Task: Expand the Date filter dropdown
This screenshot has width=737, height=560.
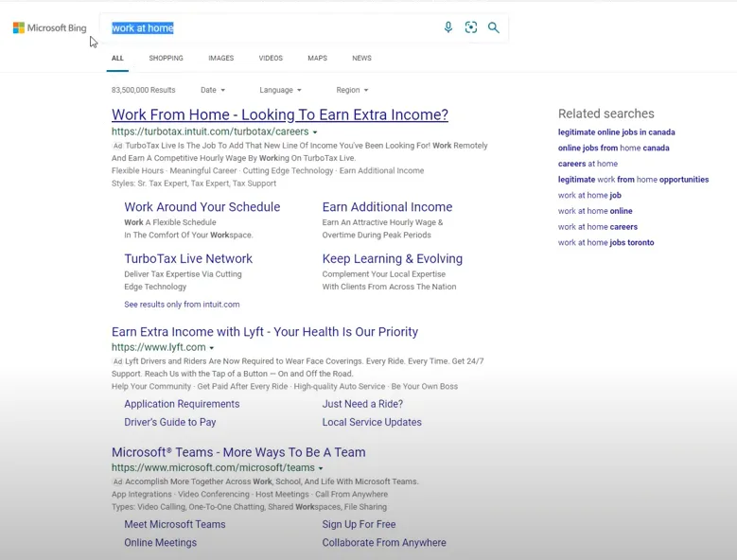Action: coord(213,90)
